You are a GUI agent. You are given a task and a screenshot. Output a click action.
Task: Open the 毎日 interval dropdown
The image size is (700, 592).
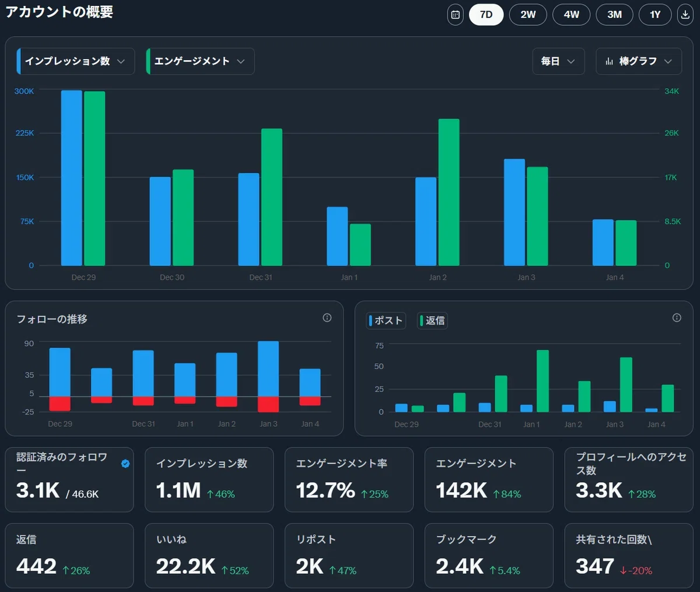point(558,61)
